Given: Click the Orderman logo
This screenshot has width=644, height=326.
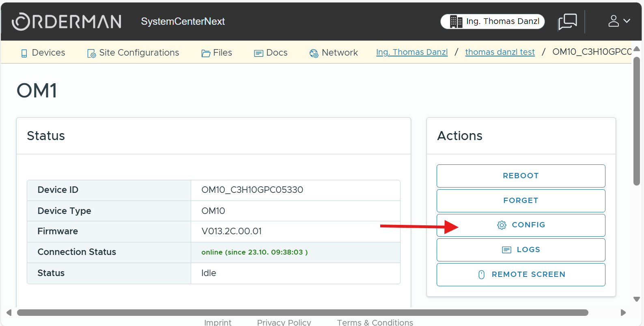Looking at the screenshot, I should 67,22.
